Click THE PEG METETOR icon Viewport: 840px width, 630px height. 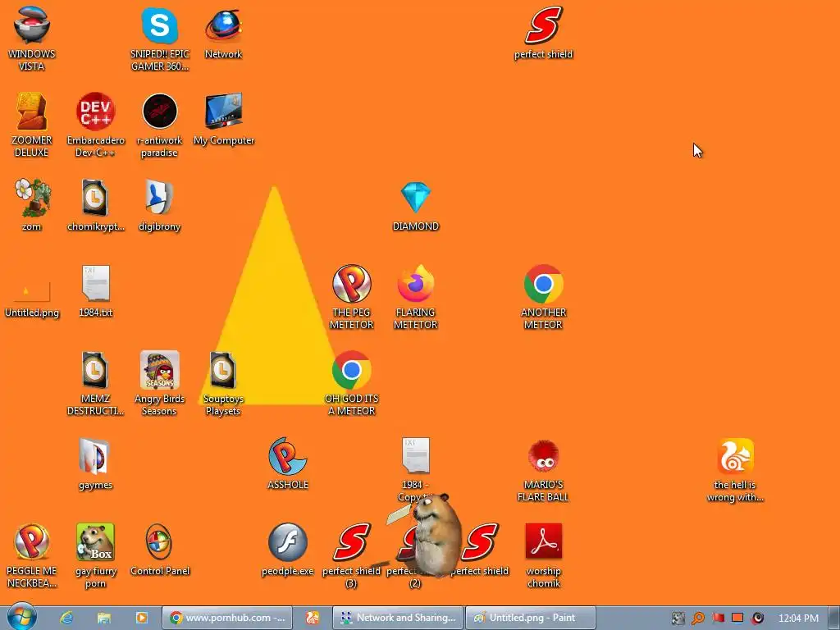351,297
